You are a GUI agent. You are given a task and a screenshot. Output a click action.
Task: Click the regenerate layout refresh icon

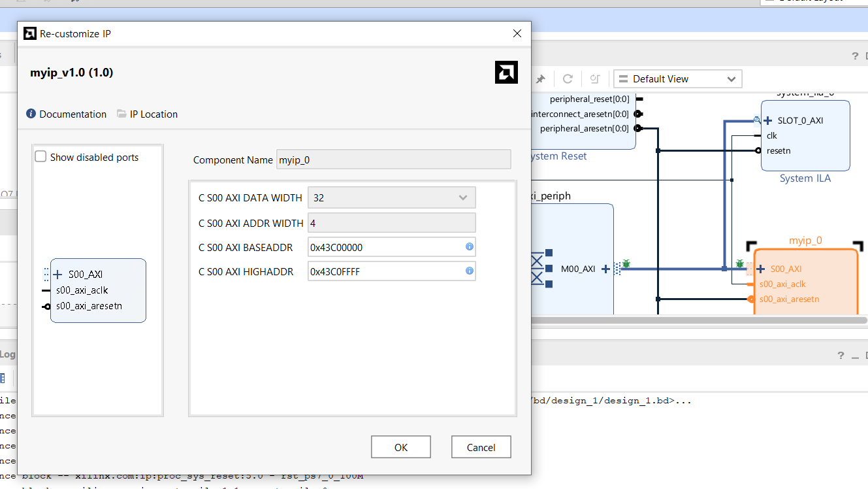pyautogui.click(x=568, y=79)
